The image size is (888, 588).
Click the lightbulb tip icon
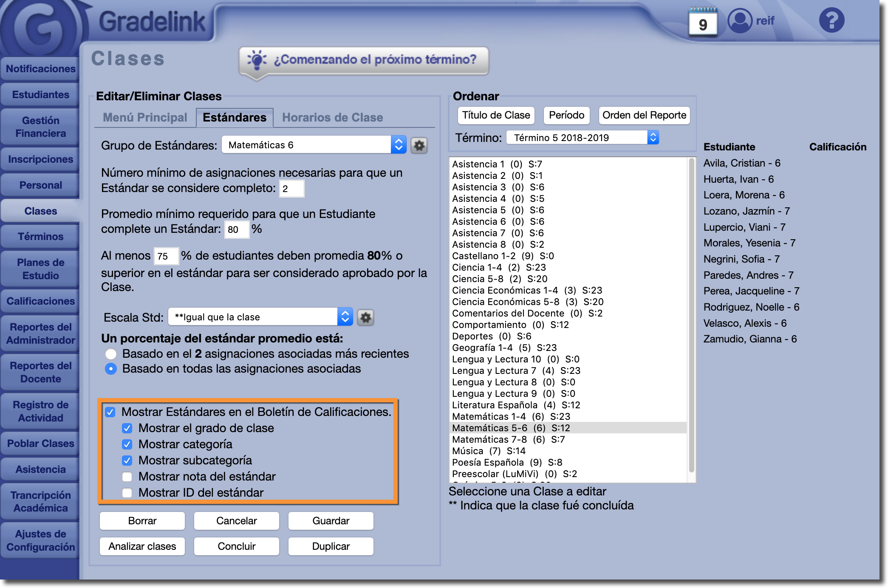[x=257, y=60]
